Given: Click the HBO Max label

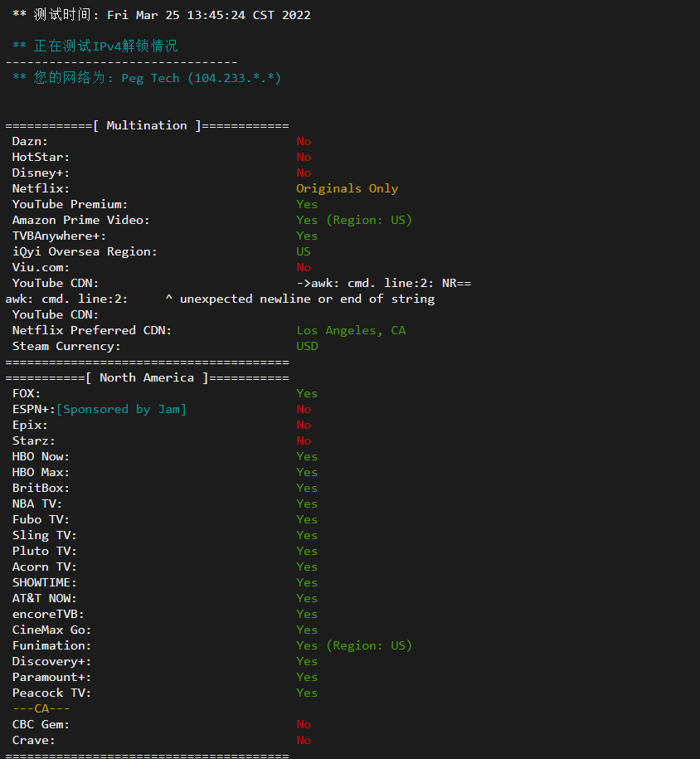Looking at the screenshot, I should click(41, 472).
